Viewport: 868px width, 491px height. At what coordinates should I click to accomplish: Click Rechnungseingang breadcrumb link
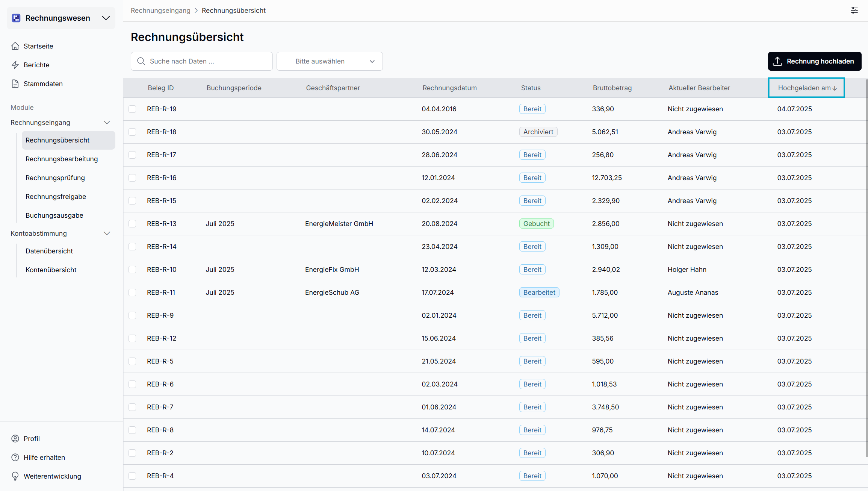point(160,11)
